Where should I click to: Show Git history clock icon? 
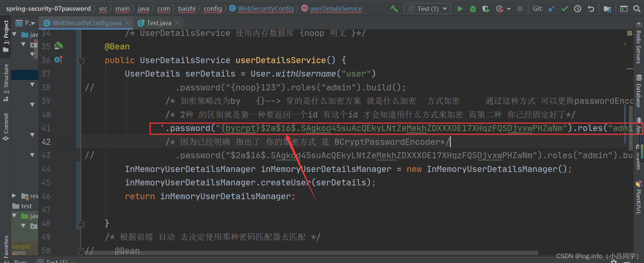pyautogui.click(x=578, y=9)
